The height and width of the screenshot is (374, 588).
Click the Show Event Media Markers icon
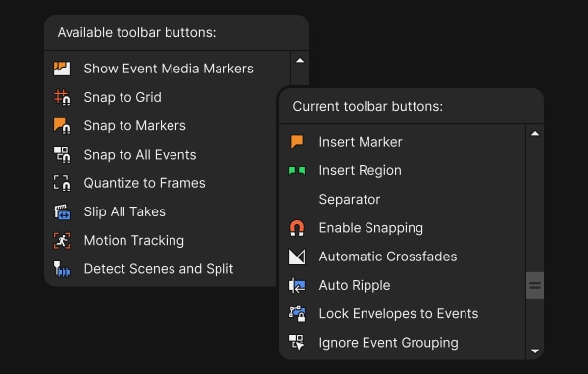(62, 69)
